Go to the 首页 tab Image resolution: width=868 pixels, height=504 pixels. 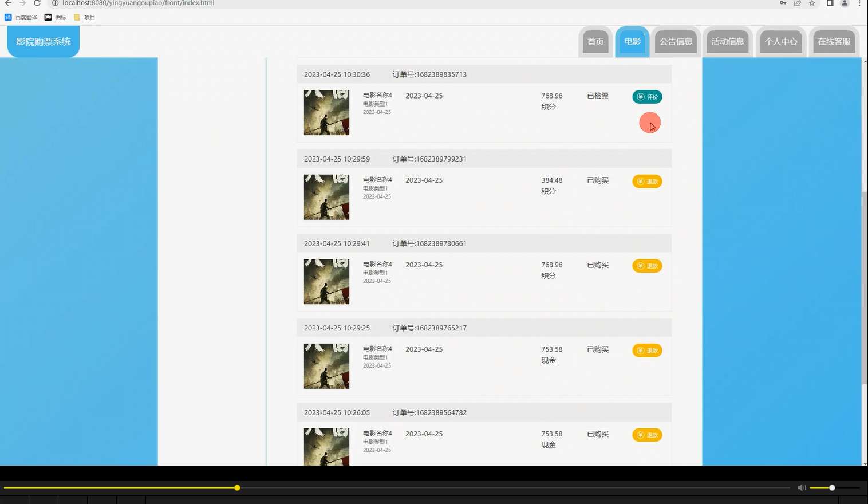[x=595, y=41]
